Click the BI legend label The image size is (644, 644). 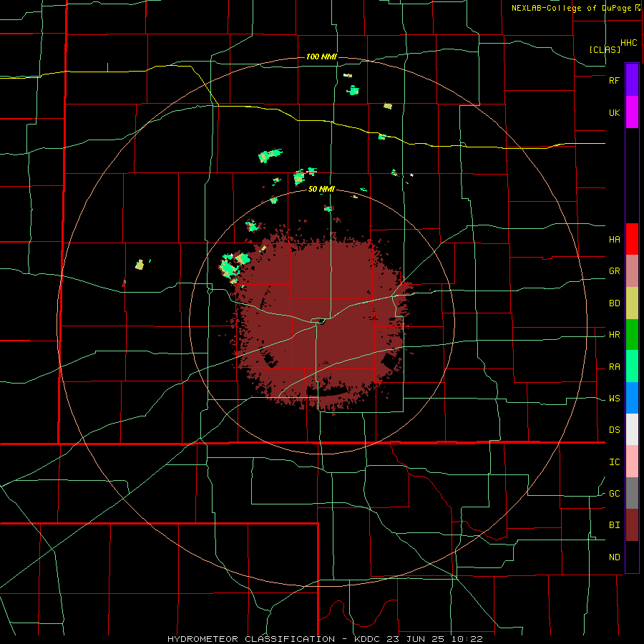[x=615, y=525]
